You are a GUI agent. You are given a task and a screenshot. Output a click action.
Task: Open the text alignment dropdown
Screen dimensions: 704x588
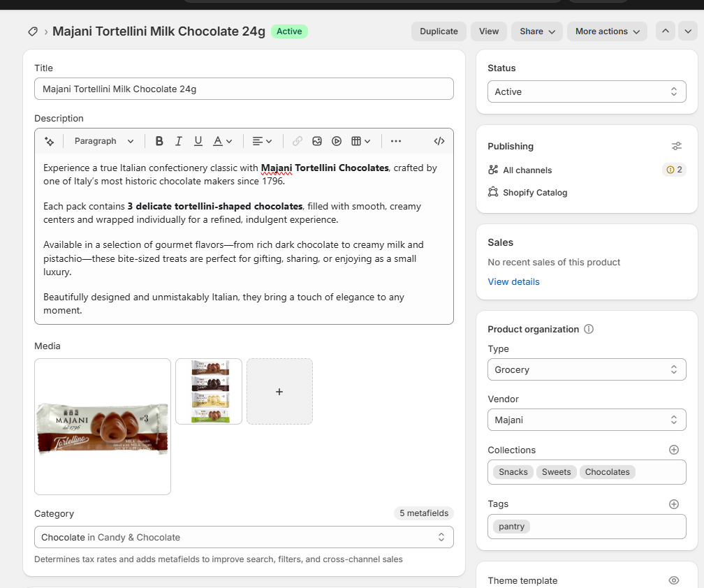click(262, 141)
